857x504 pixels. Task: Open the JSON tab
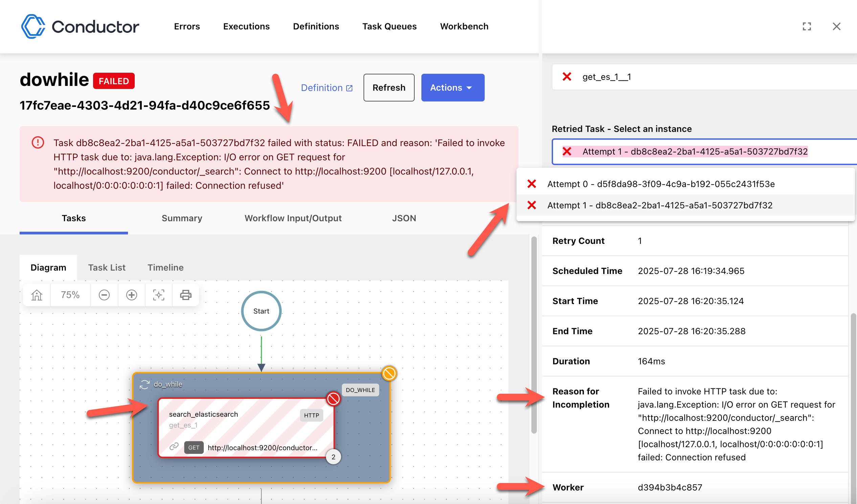tap(404, 218)
